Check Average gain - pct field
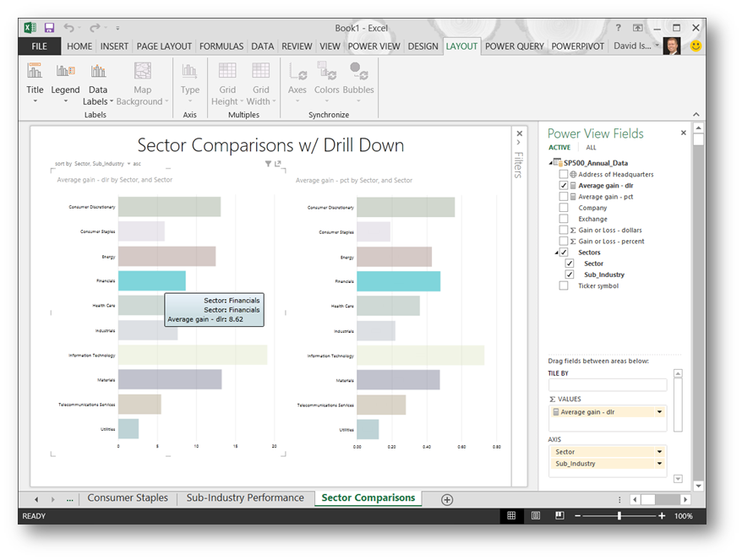 [x=564, y=196]
